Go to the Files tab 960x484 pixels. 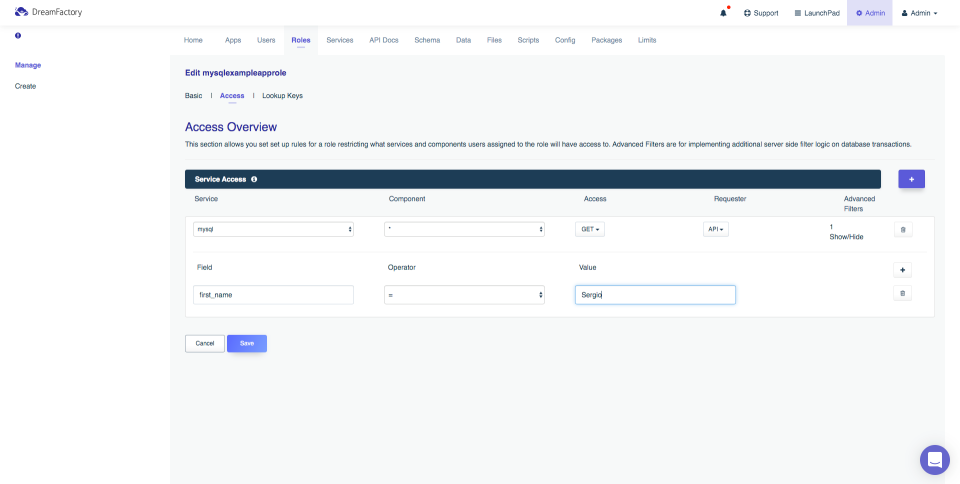click(494, 40)
